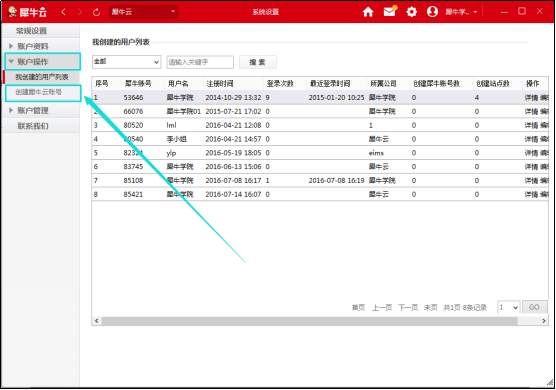Click the back navigation arrow

coord(63,12)
